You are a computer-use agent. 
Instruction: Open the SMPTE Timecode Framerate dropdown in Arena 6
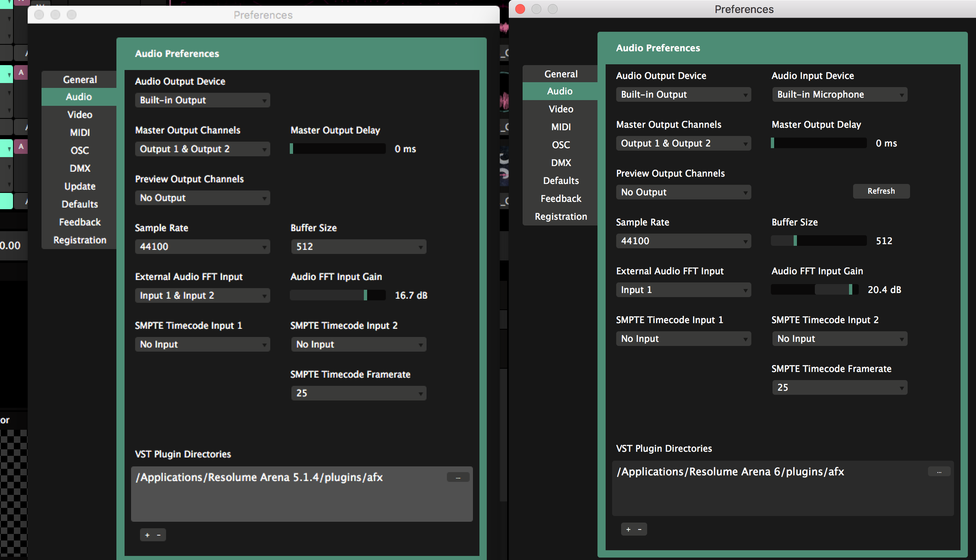click(839, 387)
